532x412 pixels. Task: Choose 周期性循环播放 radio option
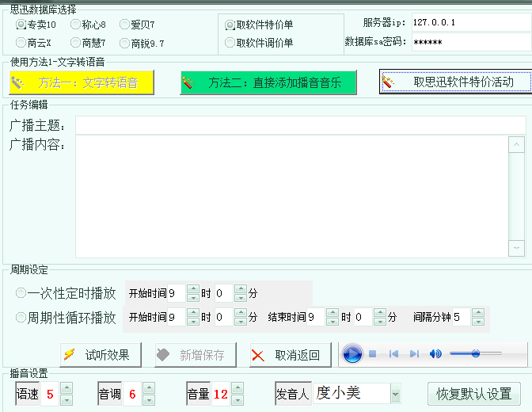click(21, 318)
